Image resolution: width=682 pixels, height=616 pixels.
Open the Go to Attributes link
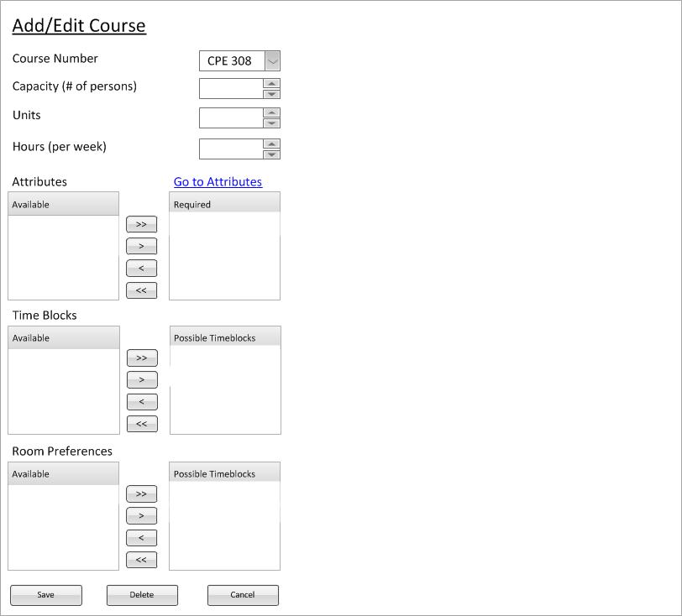click(x=218, y=181)
